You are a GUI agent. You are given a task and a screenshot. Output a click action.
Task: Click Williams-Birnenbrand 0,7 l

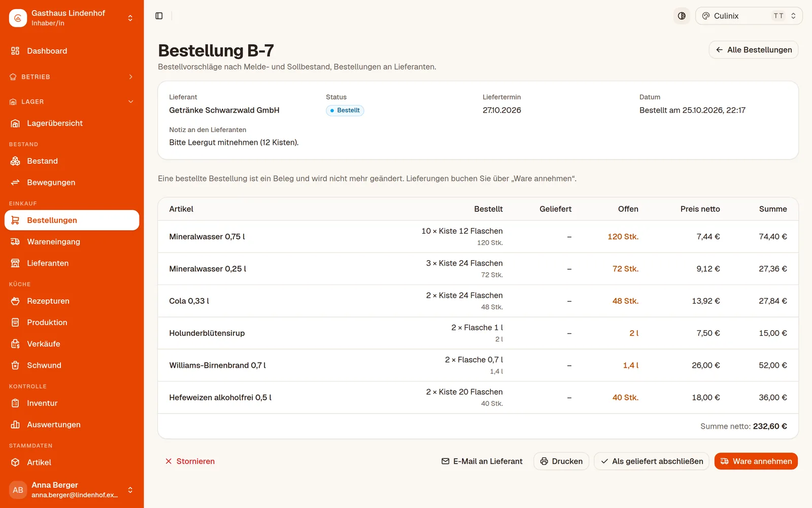tap(217, 365)
